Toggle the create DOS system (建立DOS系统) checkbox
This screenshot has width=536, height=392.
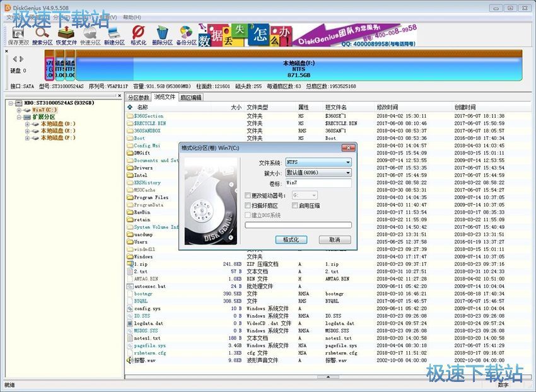pyautogui.click(x=248, y=215)
